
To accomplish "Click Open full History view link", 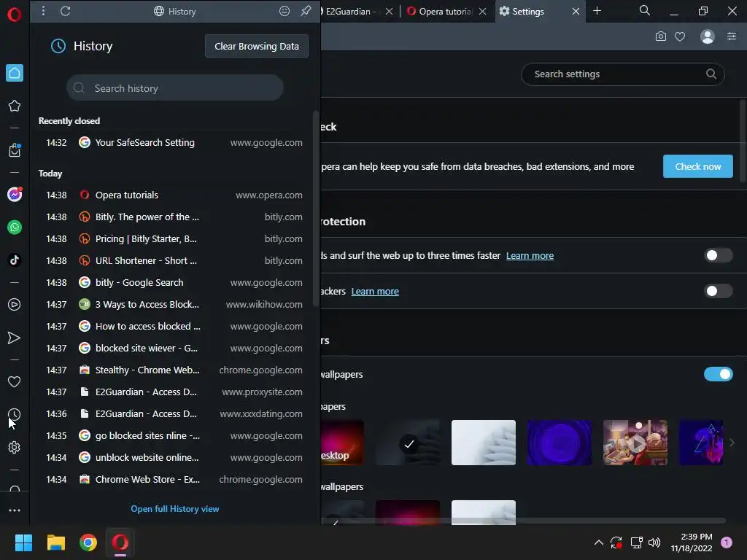I will (175, 508).
